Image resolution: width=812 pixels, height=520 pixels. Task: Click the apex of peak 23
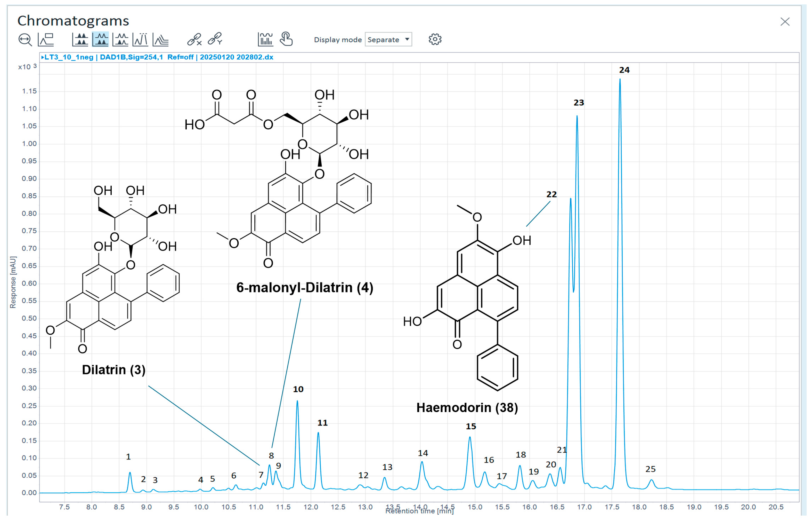[577, 116]
